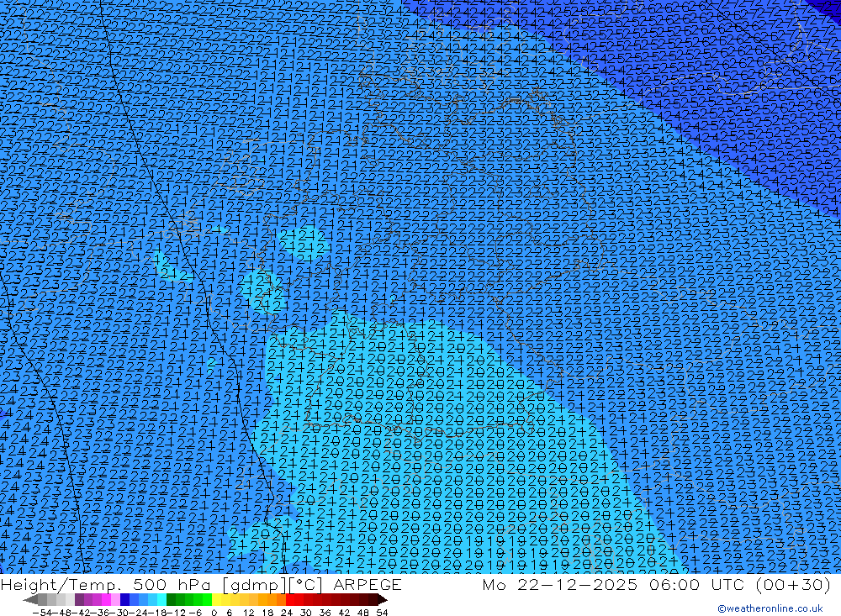Viewport: 841px width, 616px height.
Task: Select the bright yellow legend swatch above 0
Action: coord(217,599)
